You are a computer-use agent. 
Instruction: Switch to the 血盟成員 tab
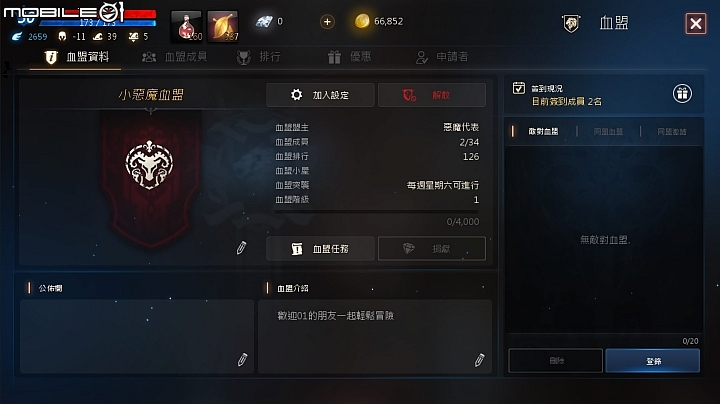coord(174,57)
